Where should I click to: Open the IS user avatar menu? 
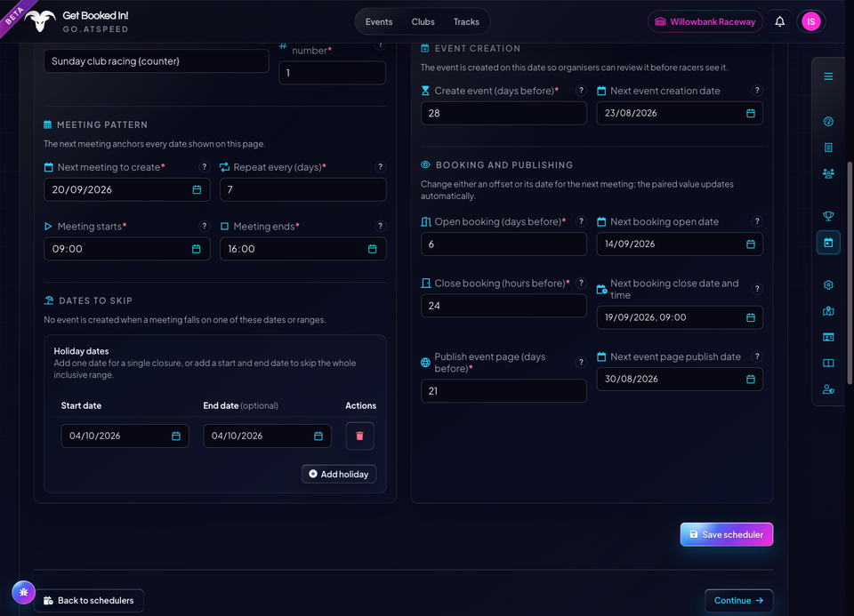coord(810,21)
